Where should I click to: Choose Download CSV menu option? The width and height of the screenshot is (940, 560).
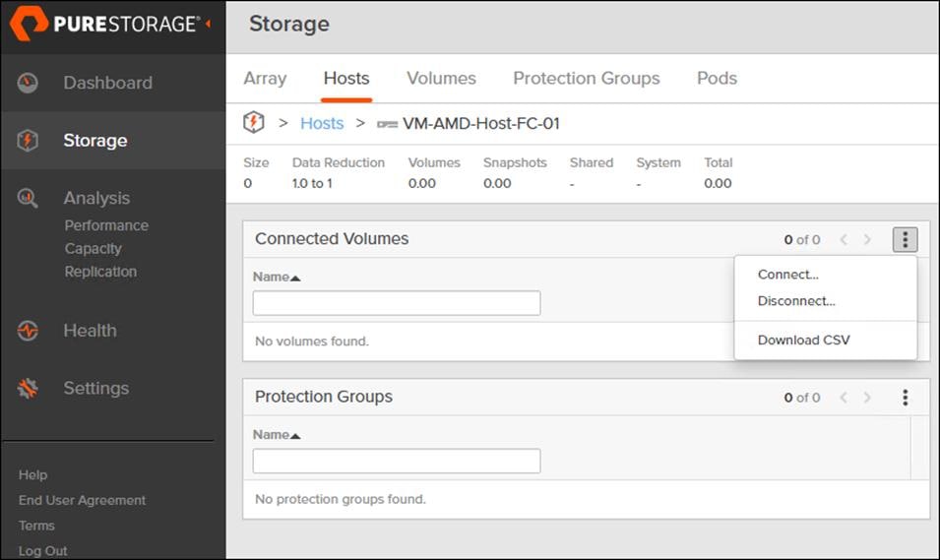point(803,340)
